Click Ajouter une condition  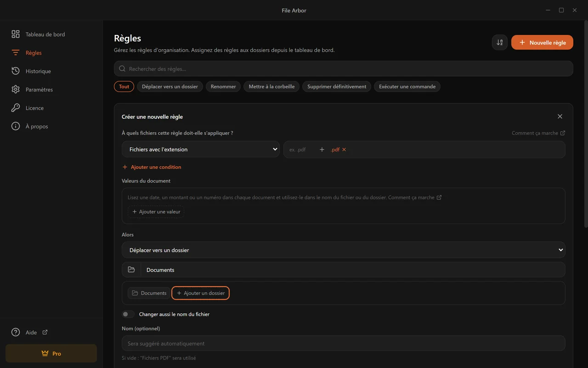[152, 167]
